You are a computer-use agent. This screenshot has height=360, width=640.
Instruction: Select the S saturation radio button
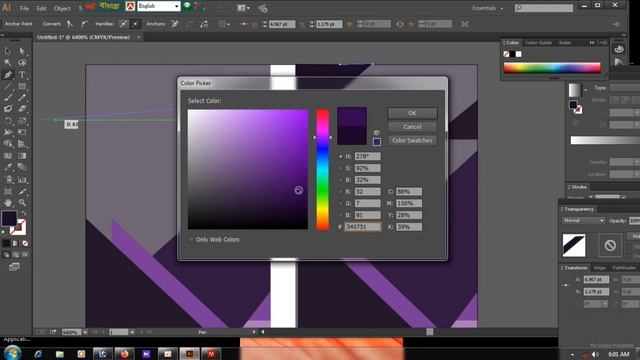[x=341, y=168]
